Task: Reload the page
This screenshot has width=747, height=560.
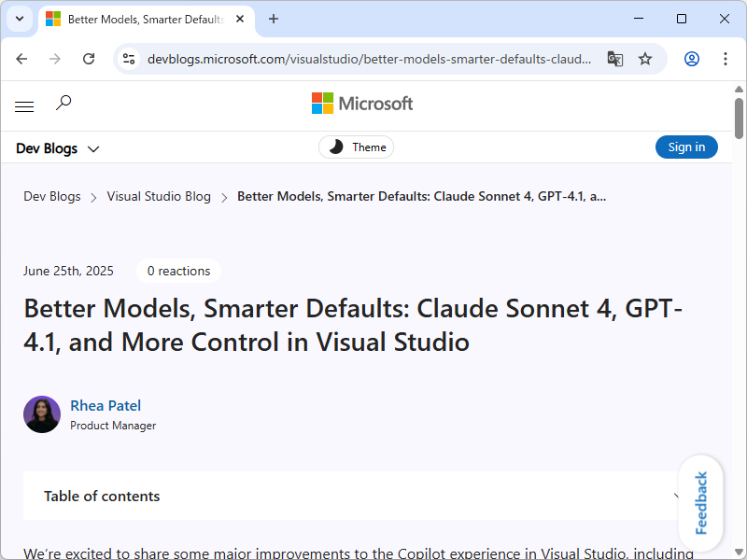Action: [89, 58]
